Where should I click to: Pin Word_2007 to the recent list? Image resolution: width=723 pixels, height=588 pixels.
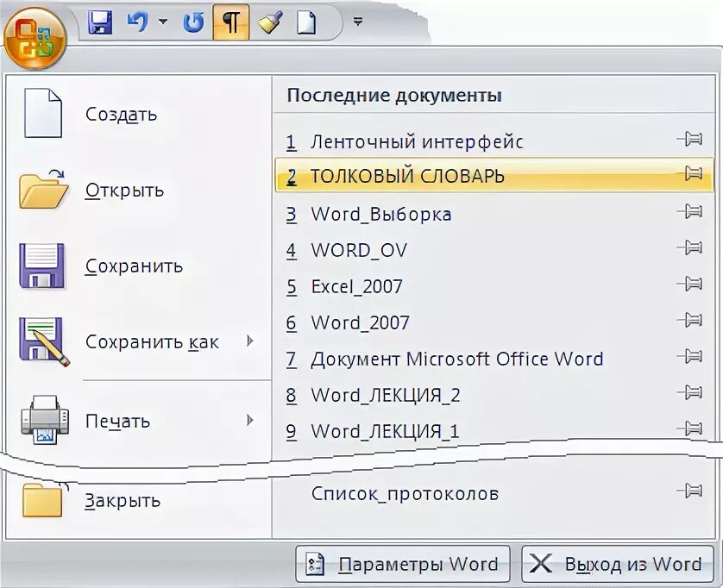click(690, 320)
